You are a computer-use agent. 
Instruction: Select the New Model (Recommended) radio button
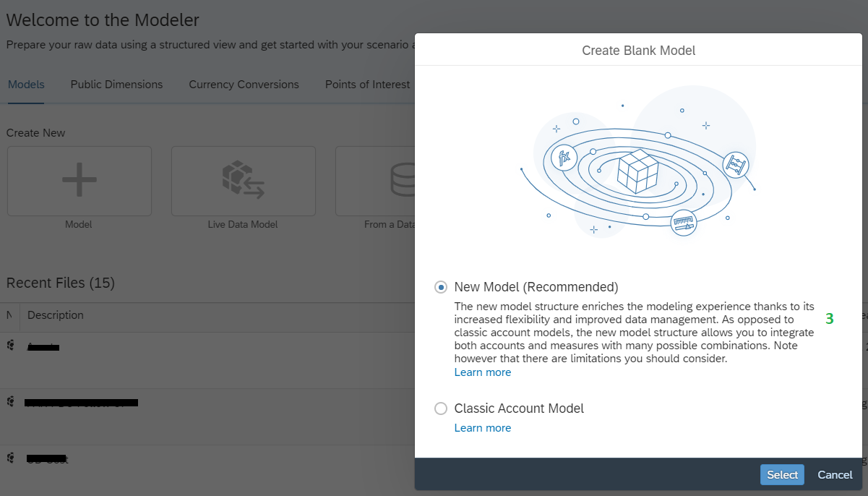[441, 287]
